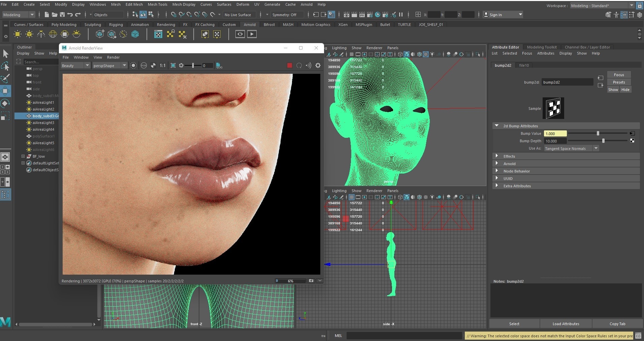Switch to the file10 node tab
Screen dimensions: 644x341
pos(524,65)
